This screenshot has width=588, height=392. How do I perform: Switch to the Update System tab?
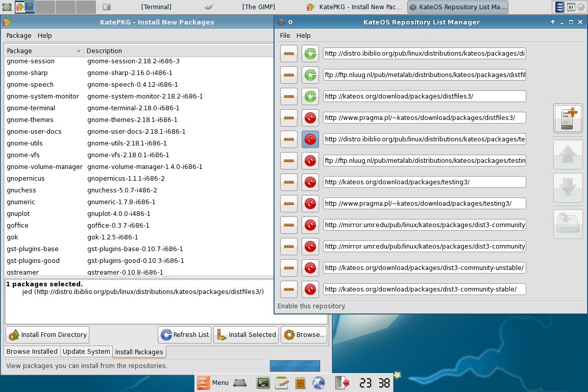tap(86, 352)
